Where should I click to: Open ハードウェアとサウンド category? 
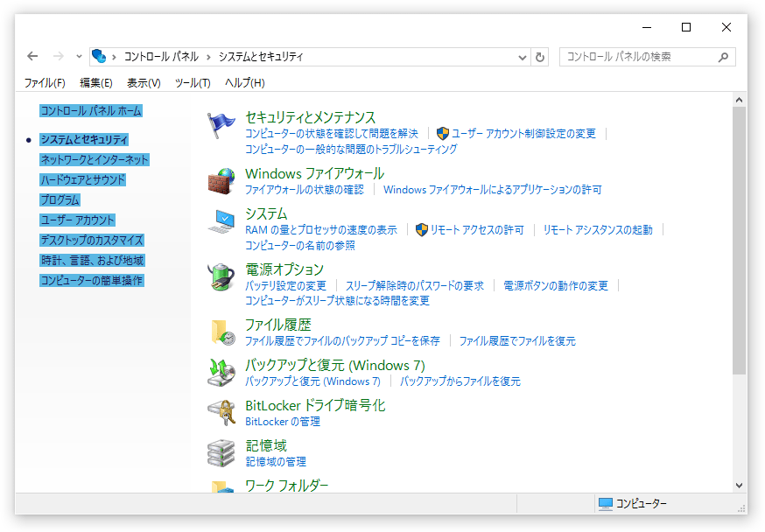82,179
